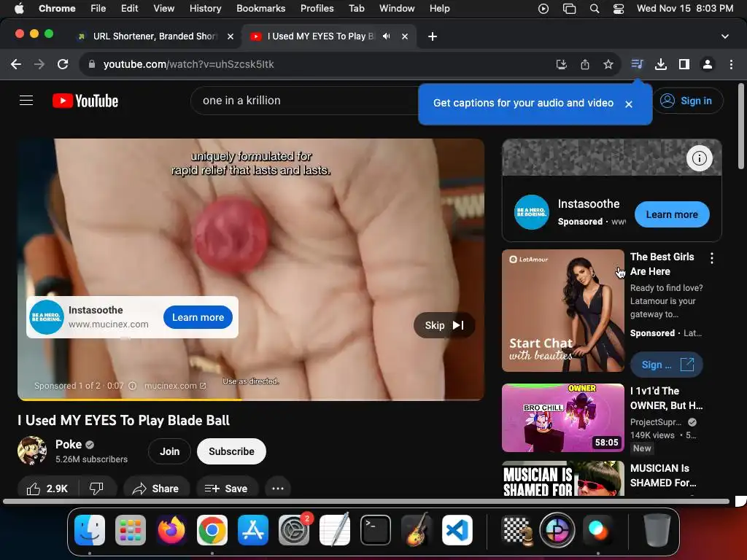747x560 pixels.
Task: Open a new tab with plus button
Action: point(433,36)
